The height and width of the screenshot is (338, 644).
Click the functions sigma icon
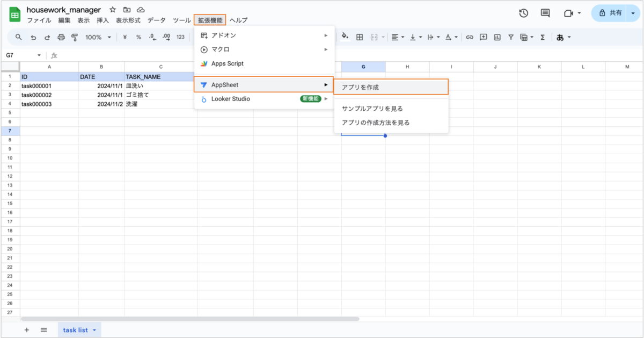(543, 37)
